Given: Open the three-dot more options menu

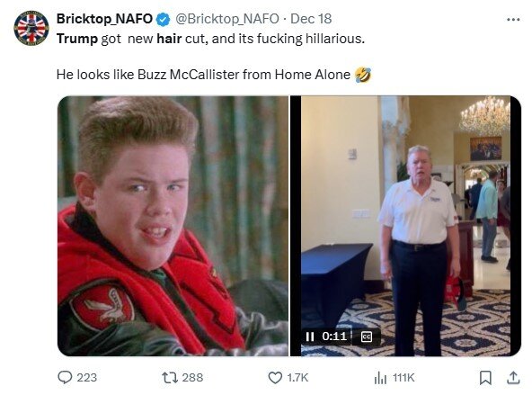Looking at the screenshot, I should point(513,20).
